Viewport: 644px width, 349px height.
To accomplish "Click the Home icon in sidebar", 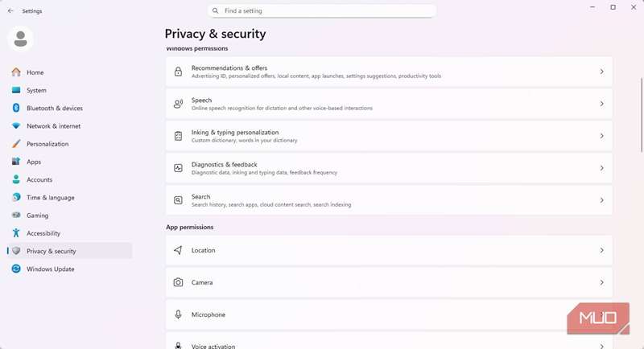I will click(x=16, y=72).
